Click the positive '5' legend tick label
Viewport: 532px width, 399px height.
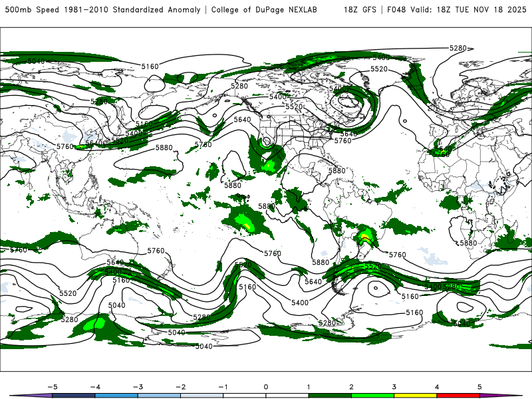pos(479,387)
